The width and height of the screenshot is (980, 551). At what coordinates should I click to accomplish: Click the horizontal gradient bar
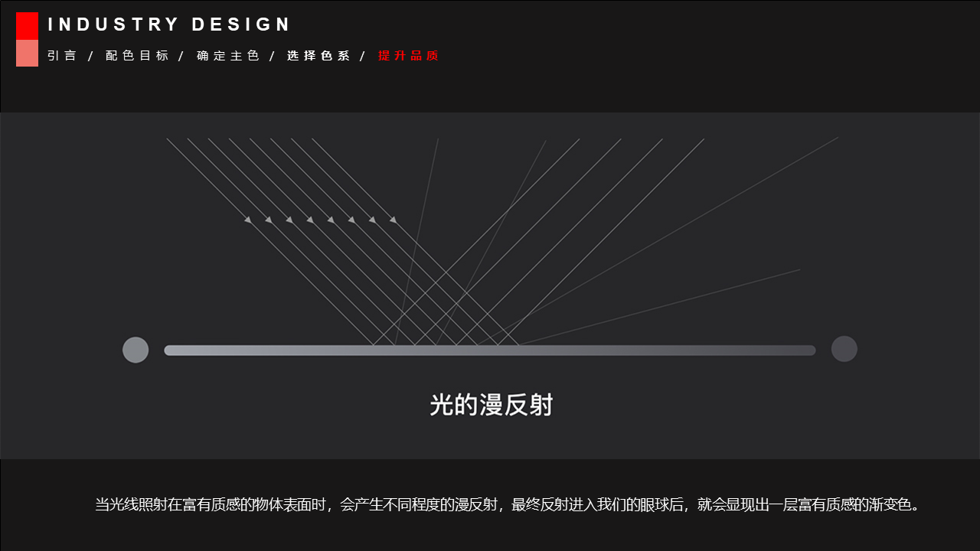(x=490, y=350)
